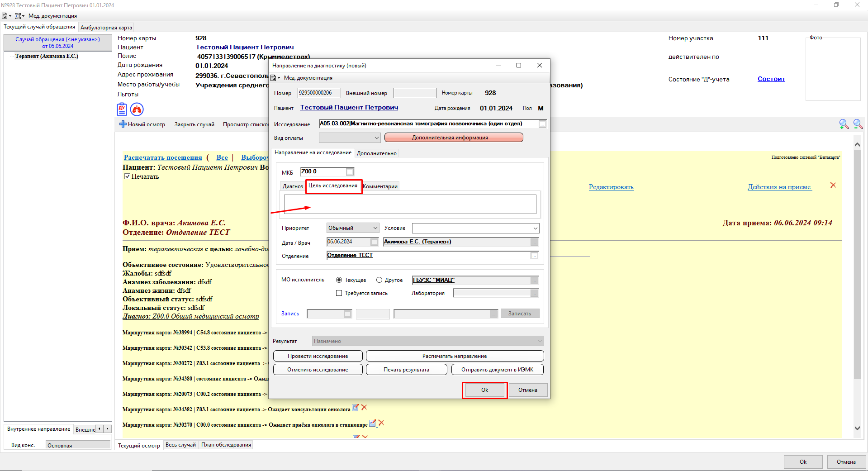
Task: Open the План обследования tab
Action: tap(226, 445)
